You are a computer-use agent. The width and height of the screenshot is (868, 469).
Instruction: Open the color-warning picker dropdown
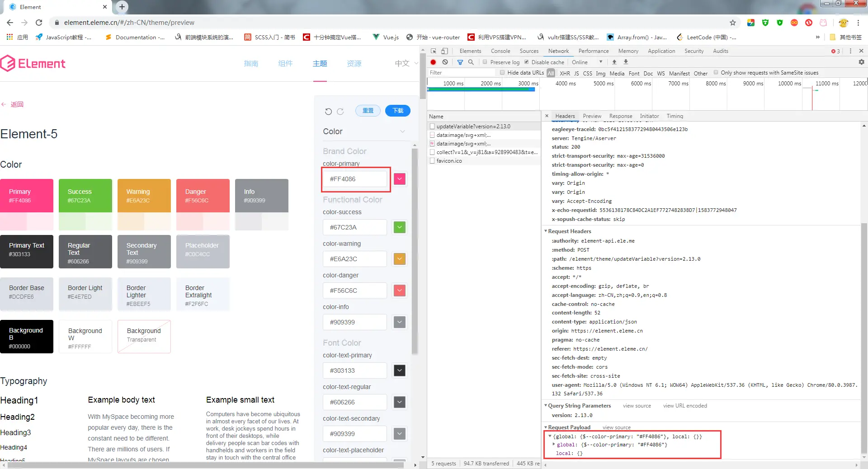click(400, 259)
